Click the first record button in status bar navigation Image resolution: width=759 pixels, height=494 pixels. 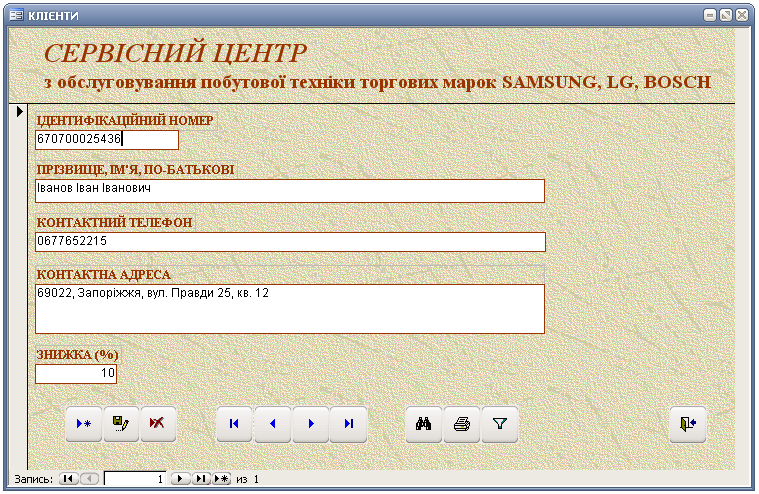pos(69,479)
